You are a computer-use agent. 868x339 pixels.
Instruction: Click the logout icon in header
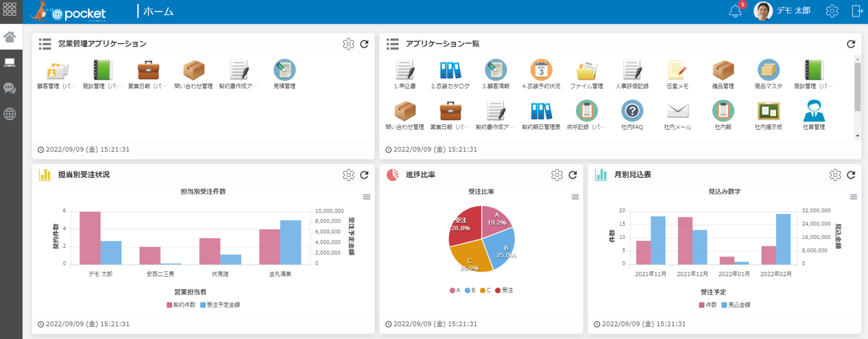pos(857,11)
